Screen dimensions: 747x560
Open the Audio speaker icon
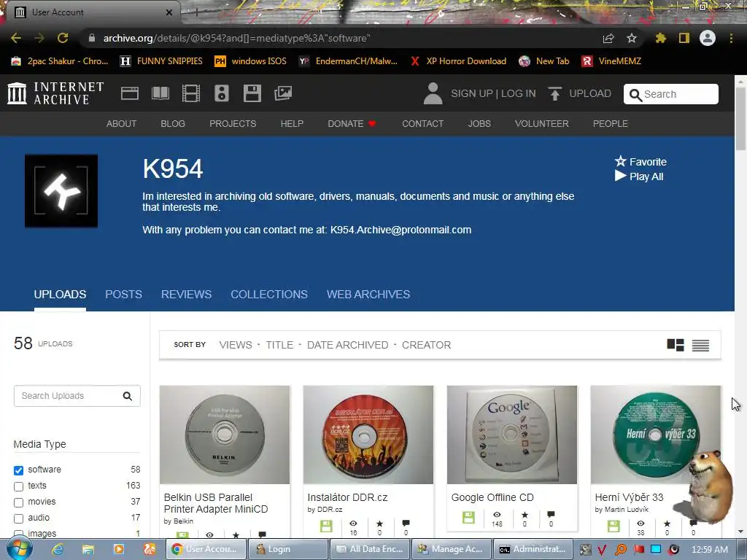click(x=222, y=93)
